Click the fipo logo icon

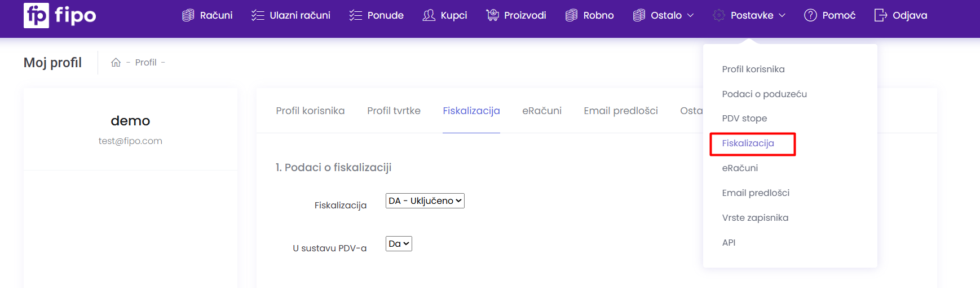[36, 15]
